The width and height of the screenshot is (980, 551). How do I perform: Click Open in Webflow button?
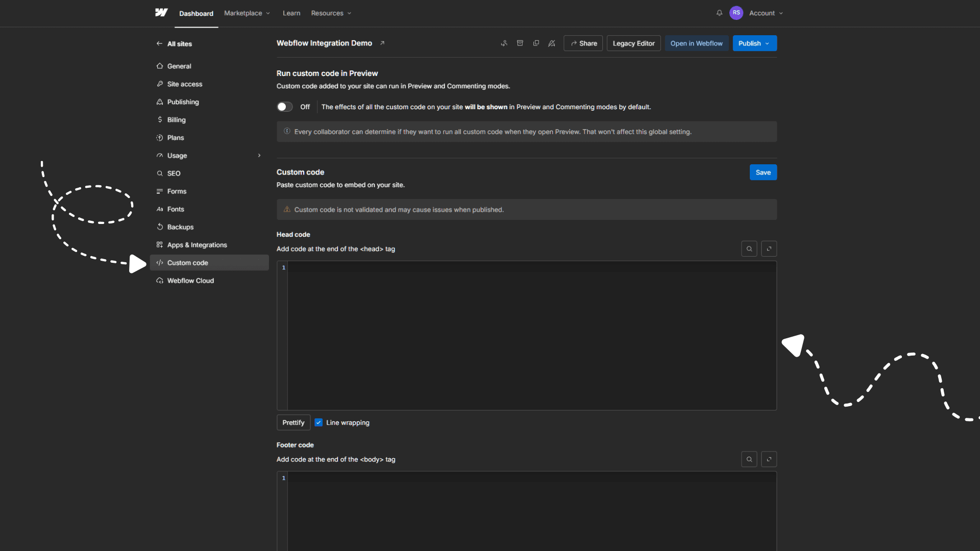tap(696, 43)
